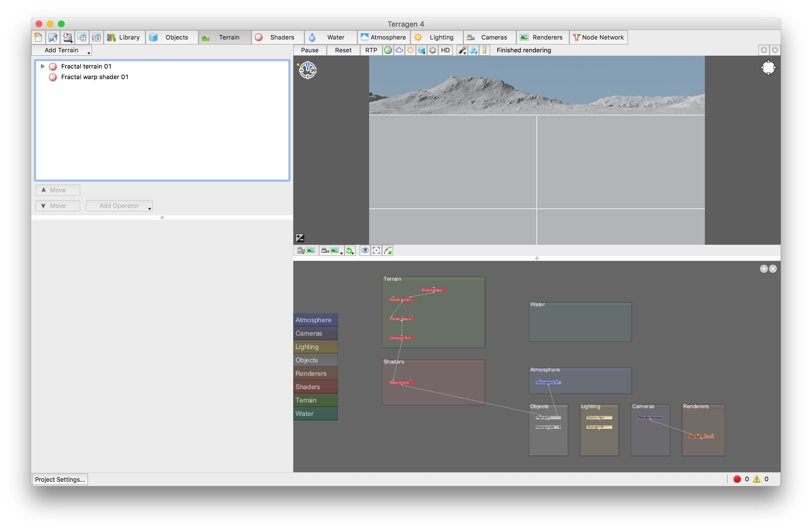Open the Render View window icon
The width and height of the screenshot is (812, 531).
82,37
